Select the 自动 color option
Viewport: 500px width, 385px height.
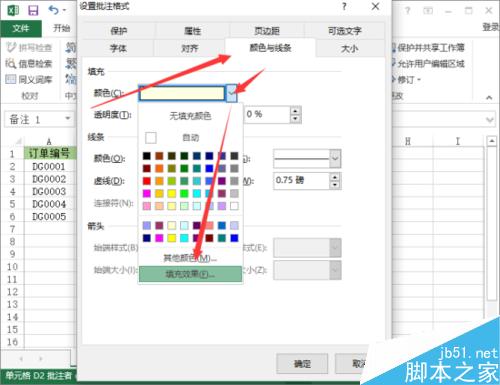[190, 137]
